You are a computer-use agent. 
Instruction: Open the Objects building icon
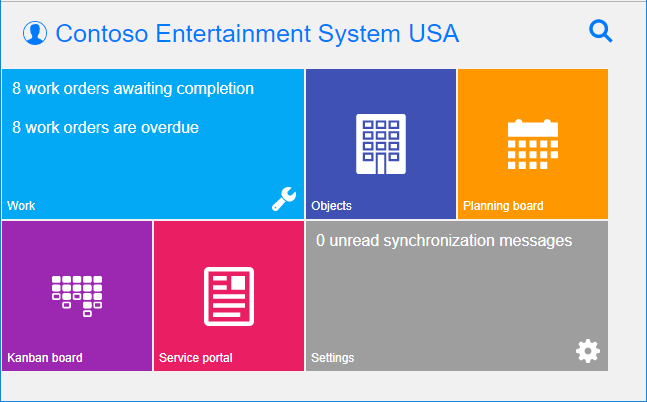(x=381, y=144)
